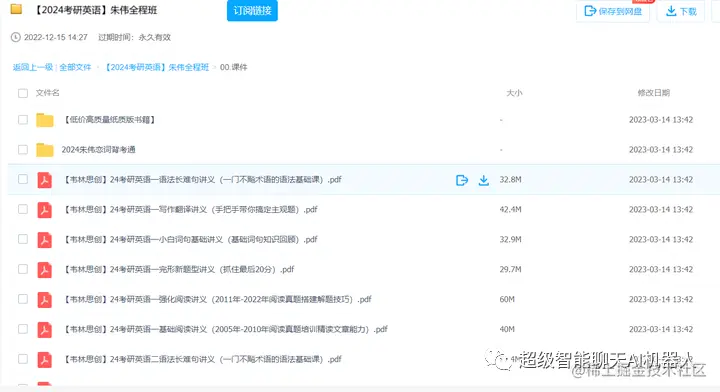Click the 29.7M size value
This screenshot has width=720, height=392.
point(510,269)
